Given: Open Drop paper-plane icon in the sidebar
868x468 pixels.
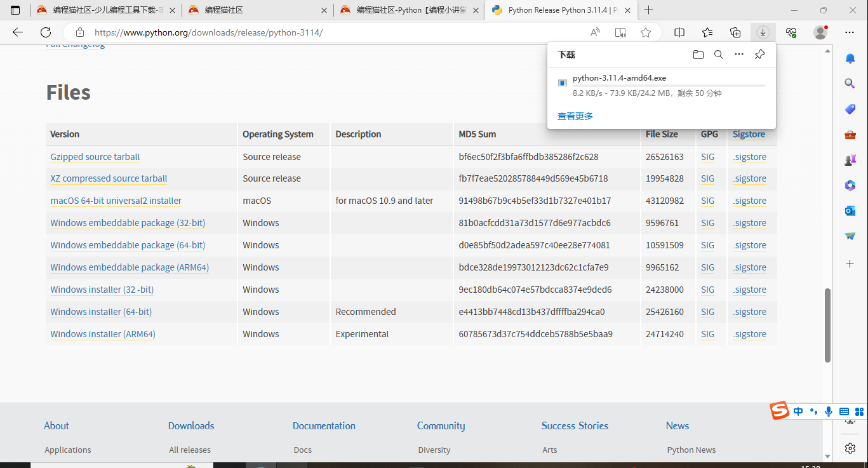Looking at the screenshot, I should (850, 236).
